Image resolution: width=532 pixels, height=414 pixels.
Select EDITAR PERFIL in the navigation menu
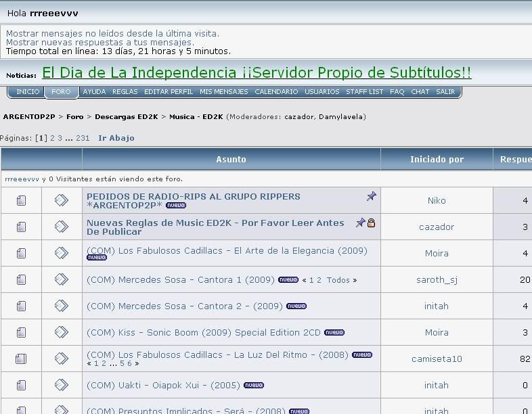[x=169, y=92]
